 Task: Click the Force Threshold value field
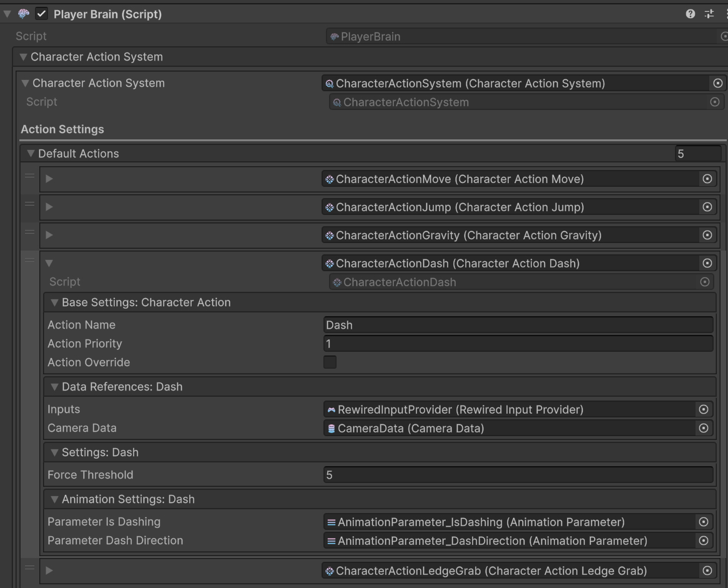click(x=518, y=475)
